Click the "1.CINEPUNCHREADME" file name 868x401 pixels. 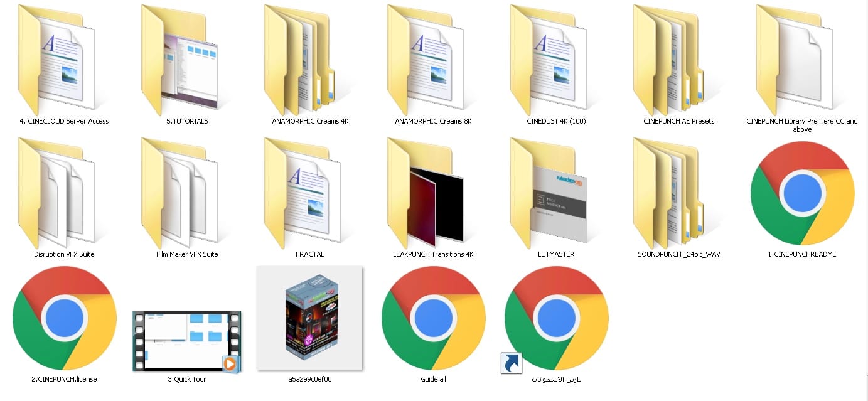coord(802,254)
